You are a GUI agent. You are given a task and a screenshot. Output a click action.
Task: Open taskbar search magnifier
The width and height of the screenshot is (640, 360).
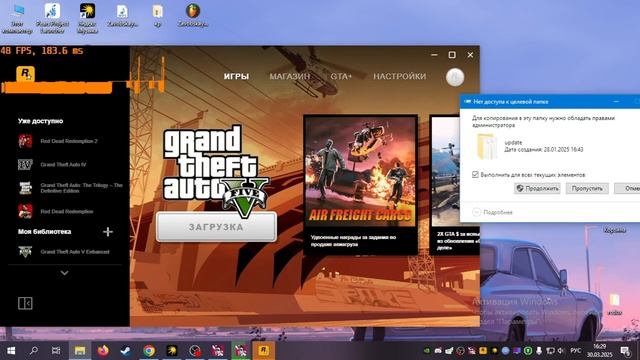[34, 350]
